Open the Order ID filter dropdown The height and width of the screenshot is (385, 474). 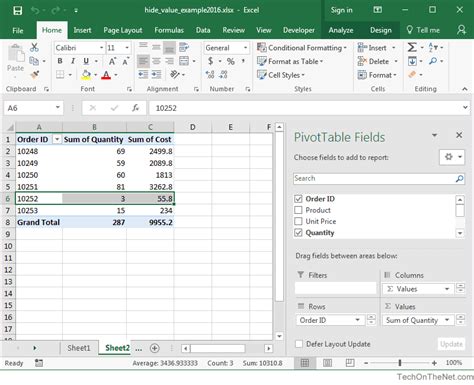57,139
